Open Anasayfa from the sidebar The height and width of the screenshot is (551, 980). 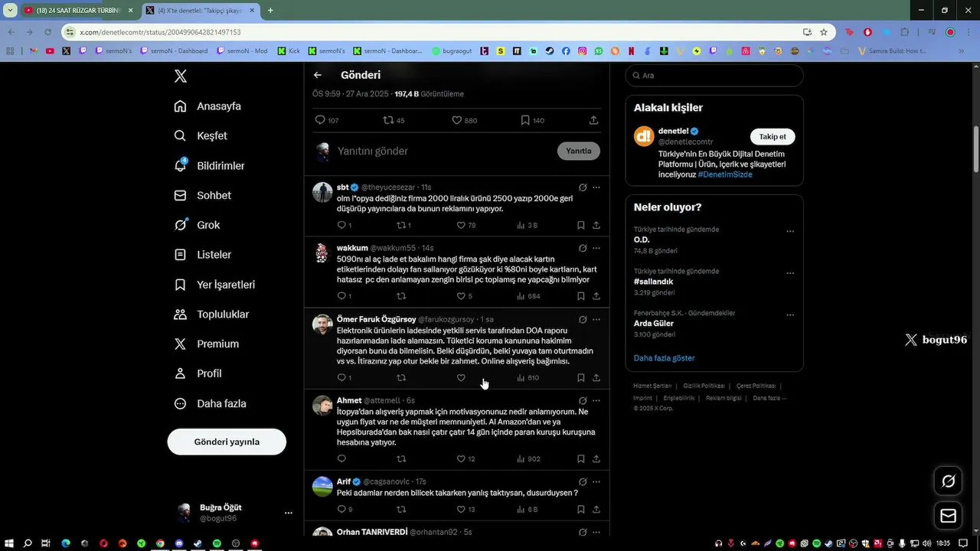pos(207,106)
